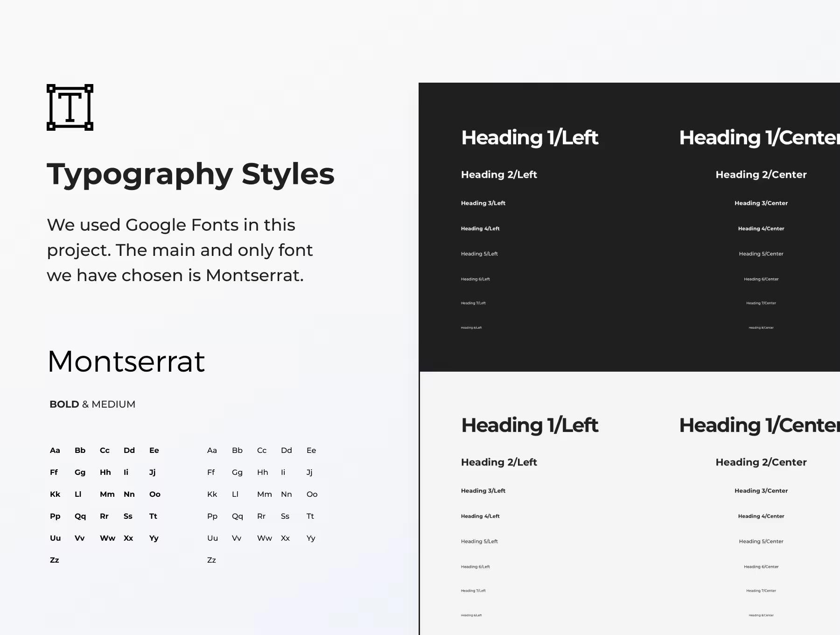The image size is (840, 635).
Task: Select bold 'Tt' glyph pair
Action: pyautogui.click(x=153, y=516)
